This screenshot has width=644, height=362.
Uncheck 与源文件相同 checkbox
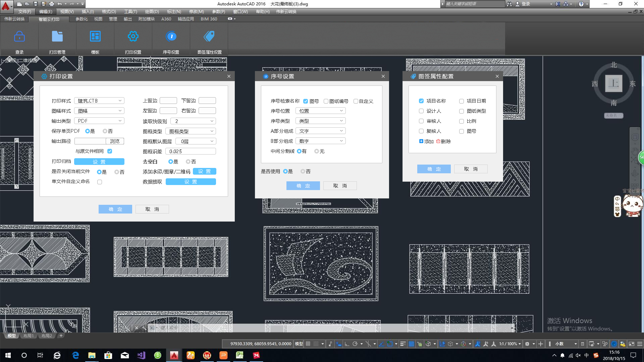pyautogui.click(x=110, y=151)
